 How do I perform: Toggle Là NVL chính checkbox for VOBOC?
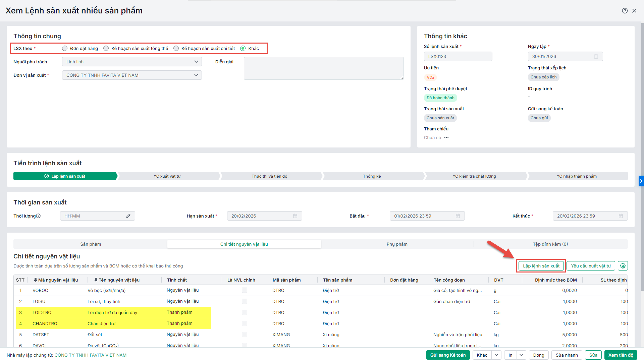pos(245,290)
